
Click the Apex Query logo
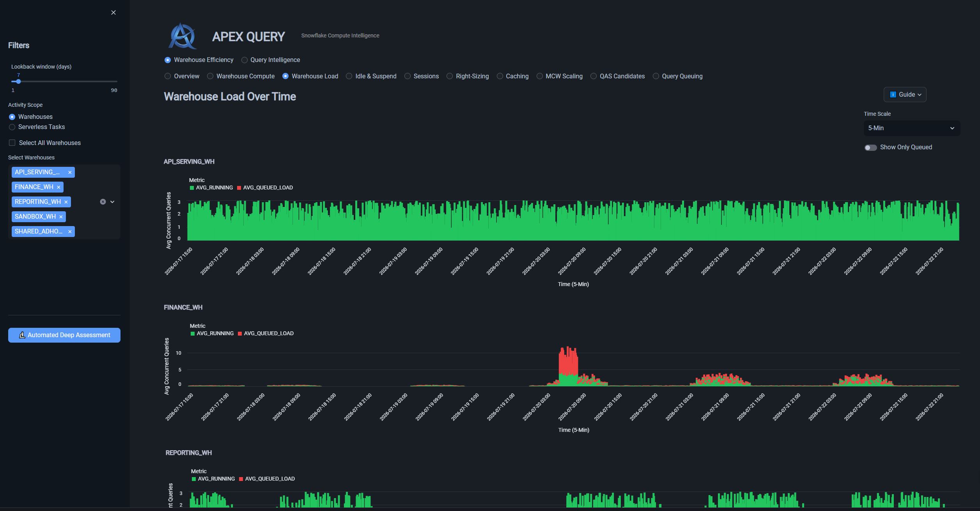coord(182,36)
